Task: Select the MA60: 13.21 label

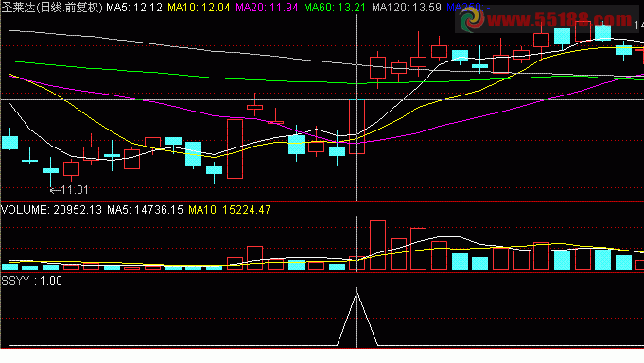Action: 335,8
